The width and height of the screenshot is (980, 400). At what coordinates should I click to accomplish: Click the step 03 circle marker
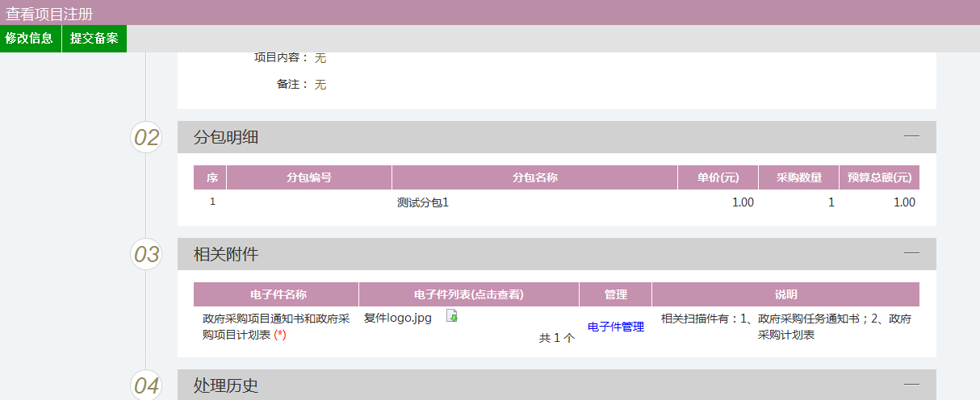[146, 254]
